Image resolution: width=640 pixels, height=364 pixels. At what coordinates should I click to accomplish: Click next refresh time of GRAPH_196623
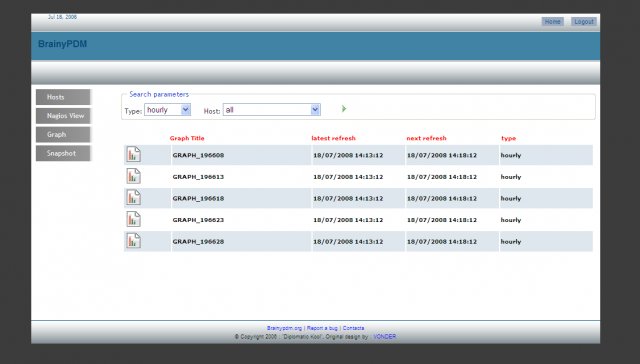point(442,220)
